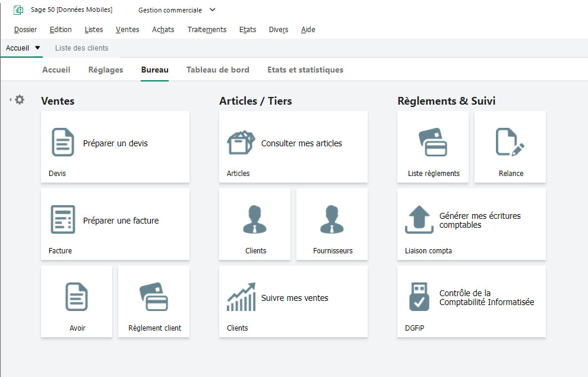588x377 pixels.
Task: Open the Accueil tab dropdown arrow
Action: (37, 48)
